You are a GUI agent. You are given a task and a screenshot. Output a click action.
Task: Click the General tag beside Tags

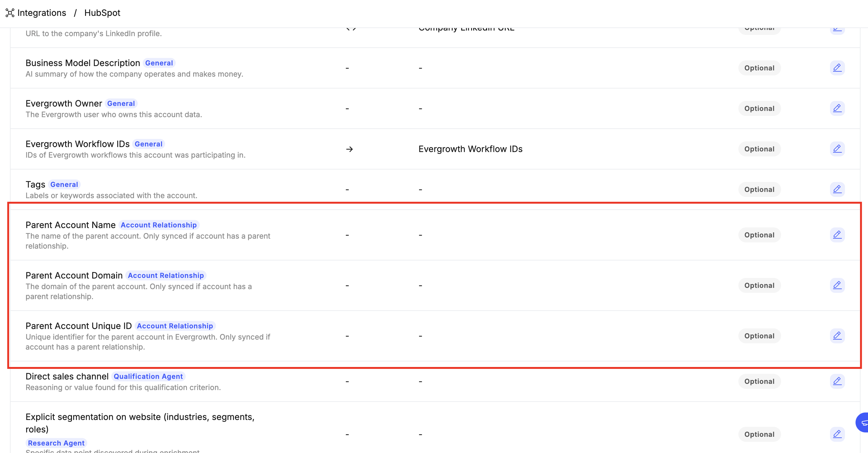[x=64, y=184]
